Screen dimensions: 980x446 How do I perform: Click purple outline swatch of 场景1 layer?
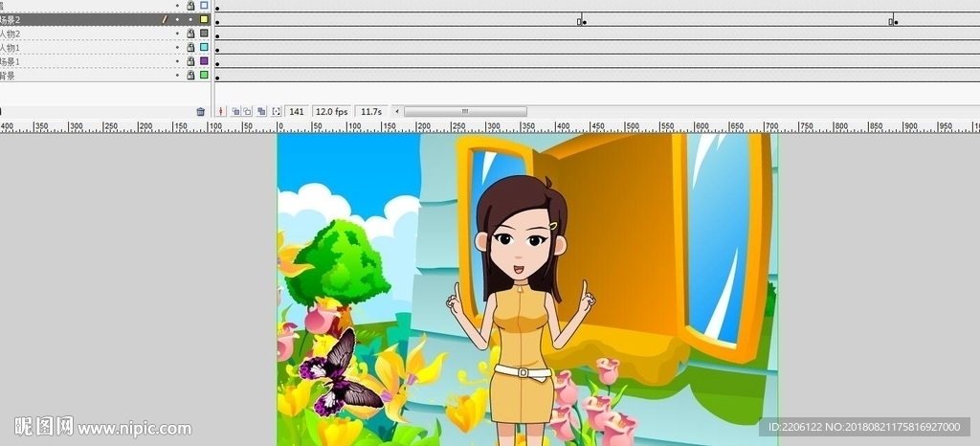pyautogui.click(x=204, y=60)
